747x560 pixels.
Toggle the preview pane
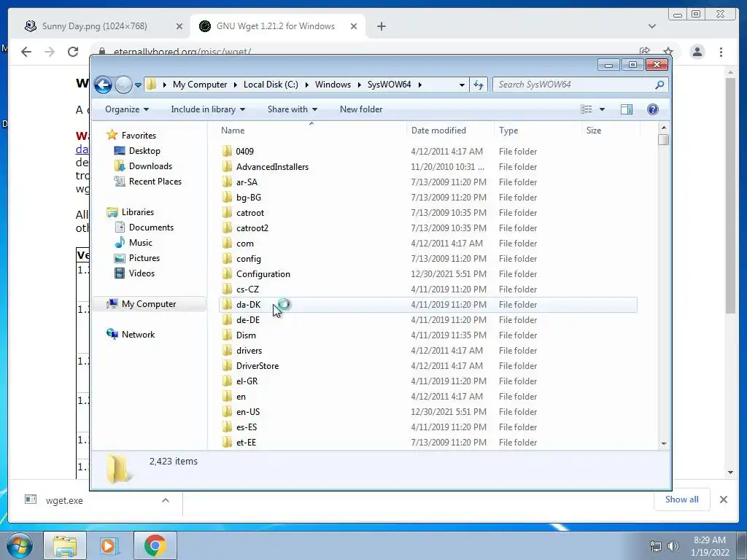pyautogui.click(x=627, y=109)
